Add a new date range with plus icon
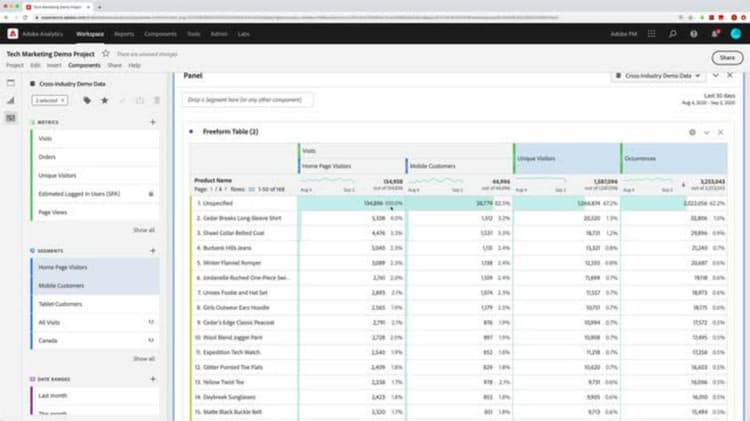Screen dimensions: 750x421 [x=153, y=379]
